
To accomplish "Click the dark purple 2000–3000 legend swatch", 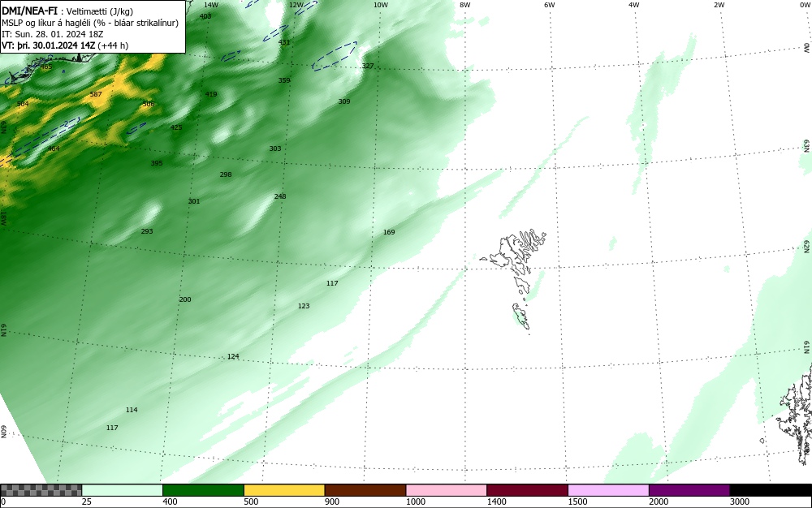I will pyautogui.click(x=689, y=490).
